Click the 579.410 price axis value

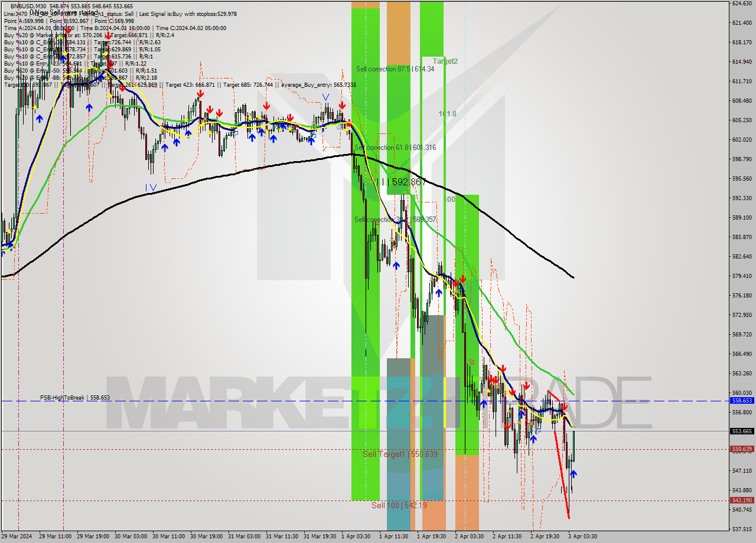tap(742, 276)
